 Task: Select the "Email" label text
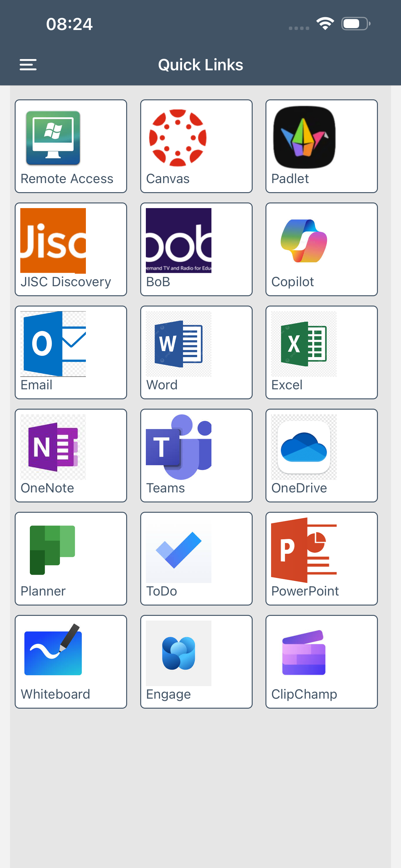[36, 385]
